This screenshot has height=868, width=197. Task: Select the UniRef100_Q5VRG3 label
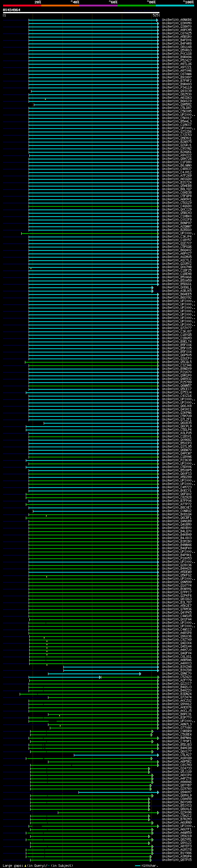pyautogui.click(x=176, y=50)
